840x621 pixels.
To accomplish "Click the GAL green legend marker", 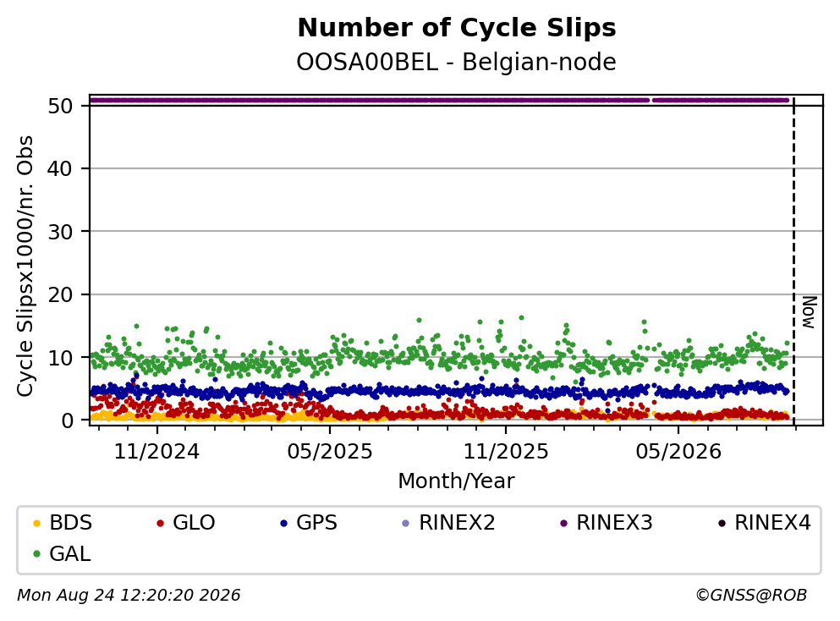I will pos(36,554).
